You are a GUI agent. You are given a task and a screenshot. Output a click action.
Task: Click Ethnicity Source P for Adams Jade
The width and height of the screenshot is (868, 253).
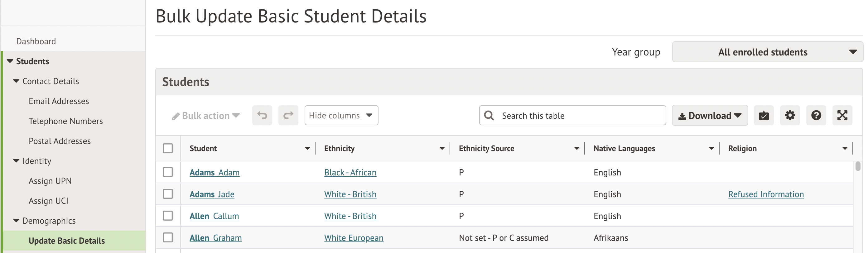(x=462, y=194)
